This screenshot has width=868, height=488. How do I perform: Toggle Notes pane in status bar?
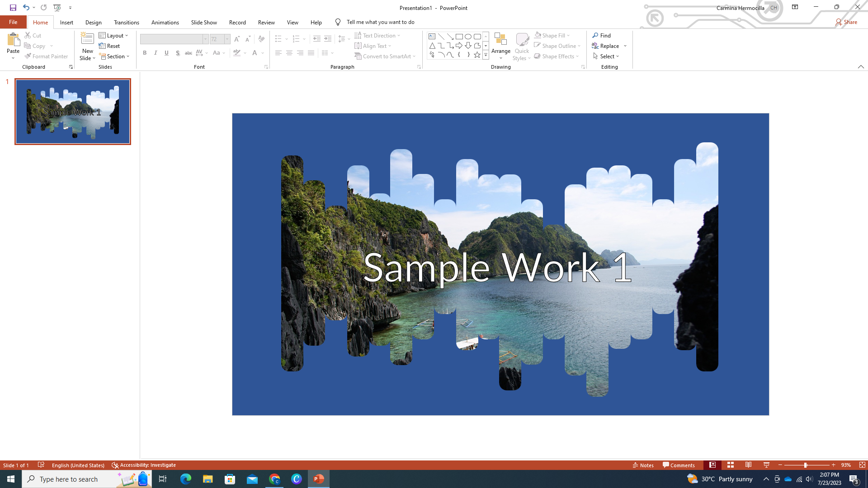[643, 465]
